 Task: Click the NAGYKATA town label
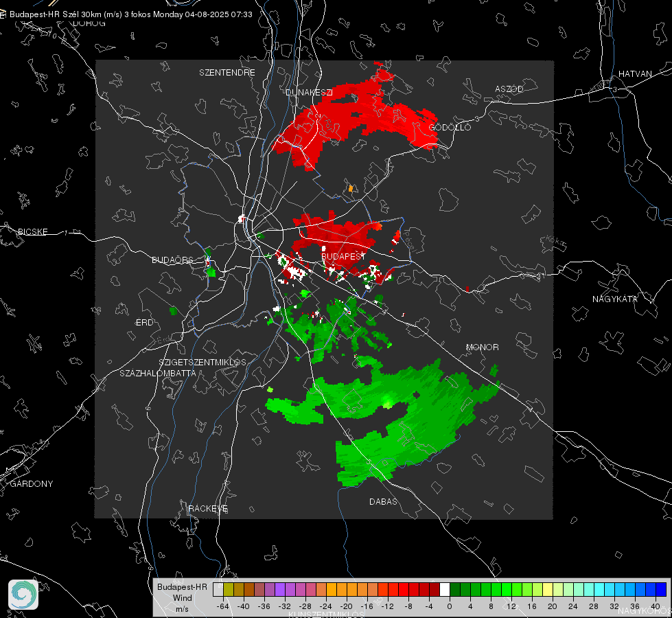pyautogui.click(x=615, y=299)
